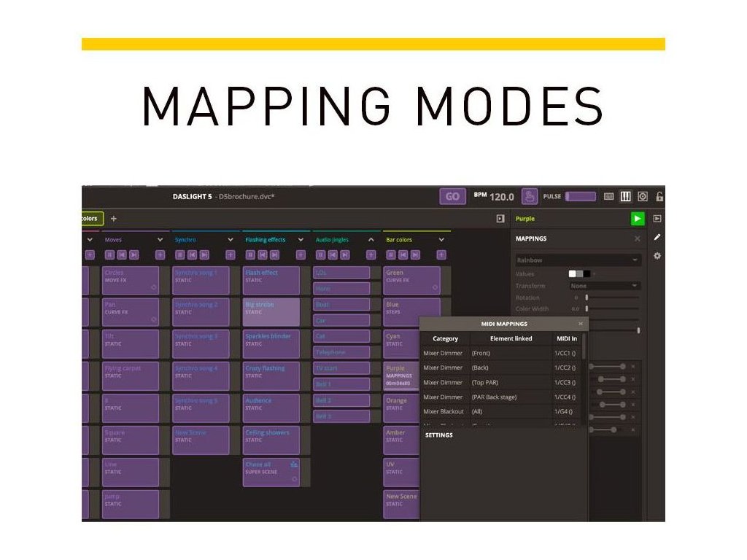Expand the Bar colors group chevron
This screenshot has height=560, width=747.
[x=441, y=239]
